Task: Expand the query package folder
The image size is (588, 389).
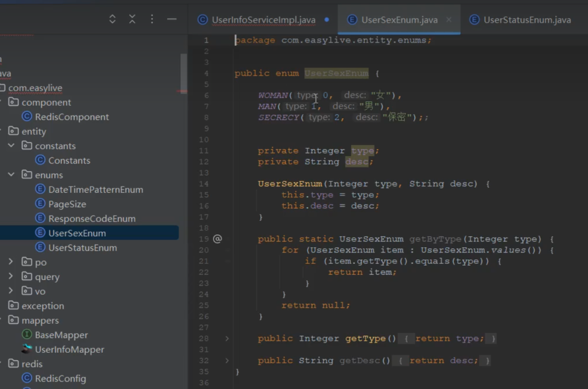Action: pos(11,277)
